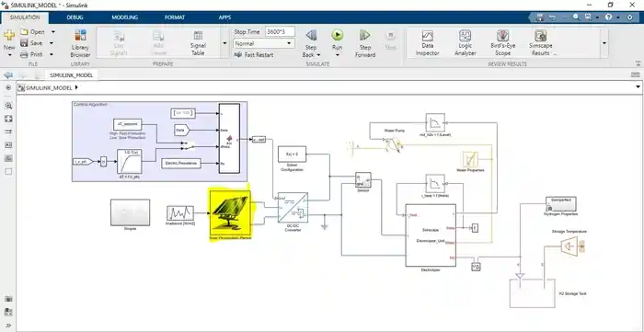Open the dropdown arrow next to Print
Image resolution: width=644 pixels, height=332 pixels.
click(x=52, y=54)
